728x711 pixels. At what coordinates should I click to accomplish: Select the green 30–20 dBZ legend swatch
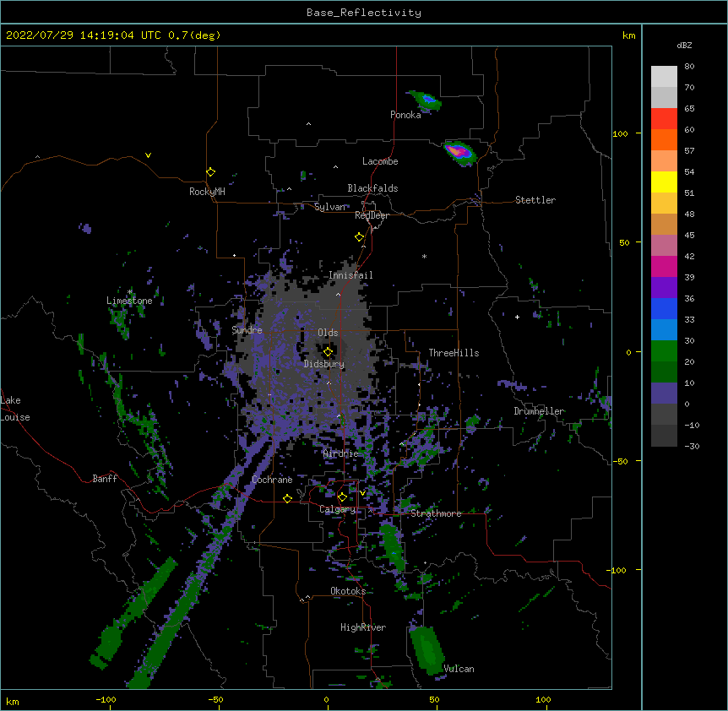pyautogui.click(x=664, y=351)
